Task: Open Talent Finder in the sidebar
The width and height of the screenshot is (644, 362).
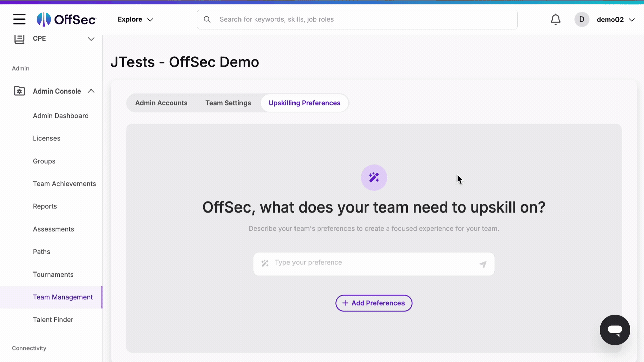Action: click(x=53, y=319)
